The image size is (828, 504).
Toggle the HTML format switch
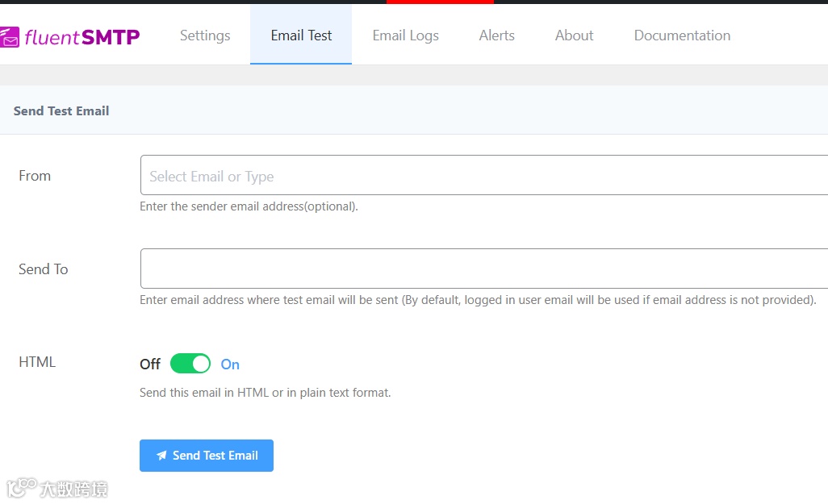click(190, 364)
